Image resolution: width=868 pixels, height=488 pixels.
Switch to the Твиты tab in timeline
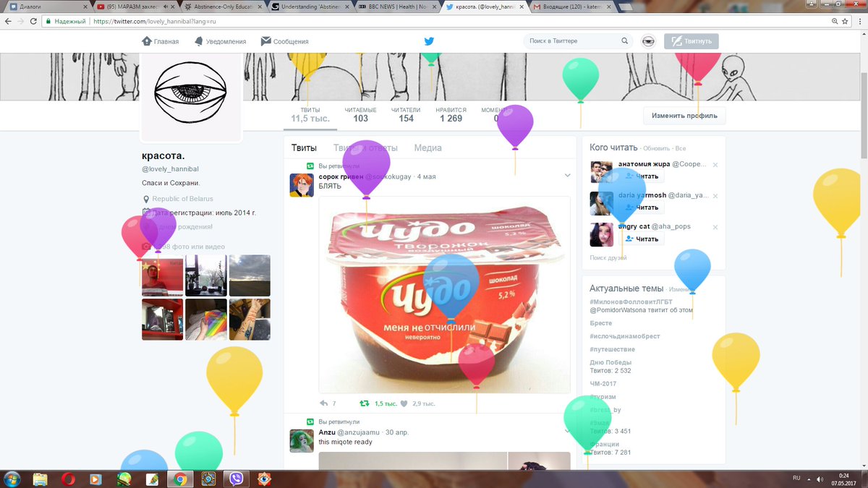pos(304,147)
